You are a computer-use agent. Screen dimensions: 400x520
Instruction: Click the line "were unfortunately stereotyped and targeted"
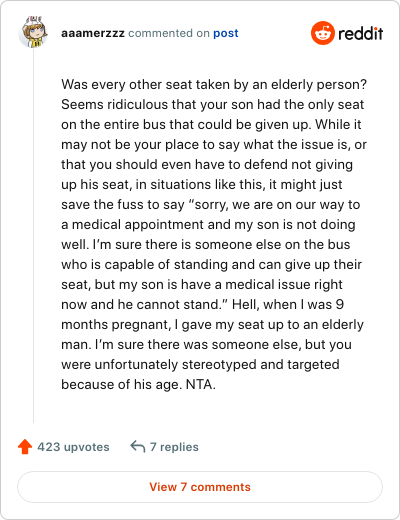tap(200, 364)
